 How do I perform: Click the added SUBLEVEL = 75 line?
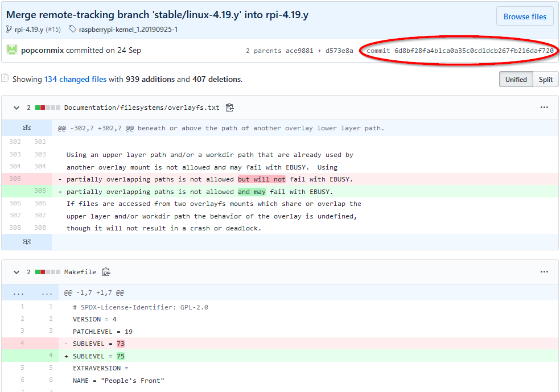(280, 356)
